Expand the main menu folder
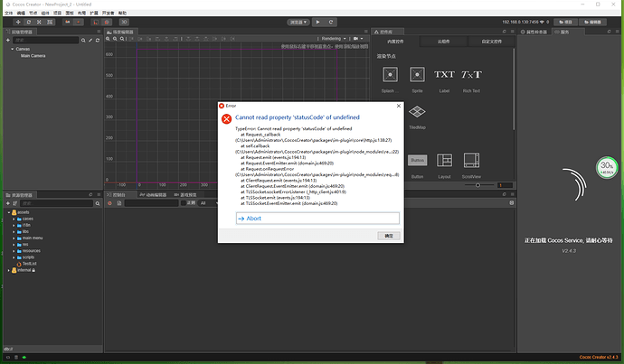624x364 pixels. point(14,238)
